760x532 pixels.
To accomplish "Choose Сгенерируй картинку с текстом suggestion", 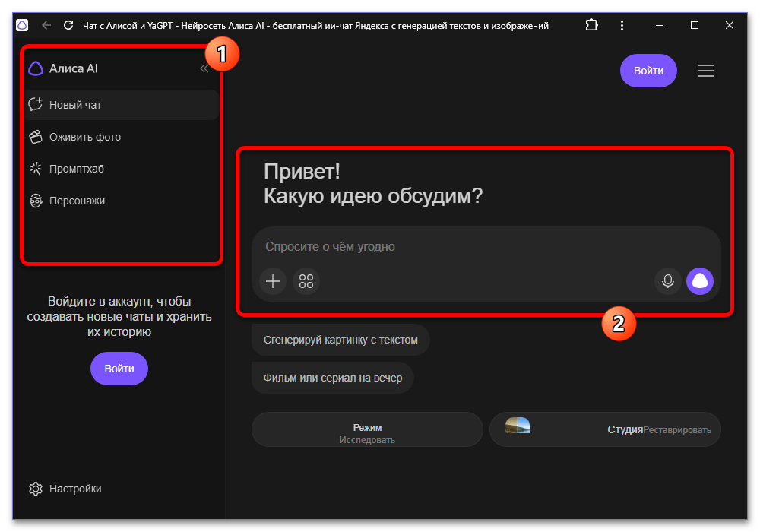I will click(340, 340).
